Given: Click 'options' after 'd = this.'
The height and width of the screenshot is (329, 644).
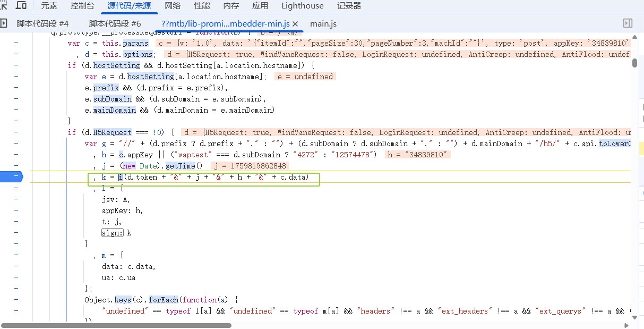Looking at the screenshot, I should point(138,54).
